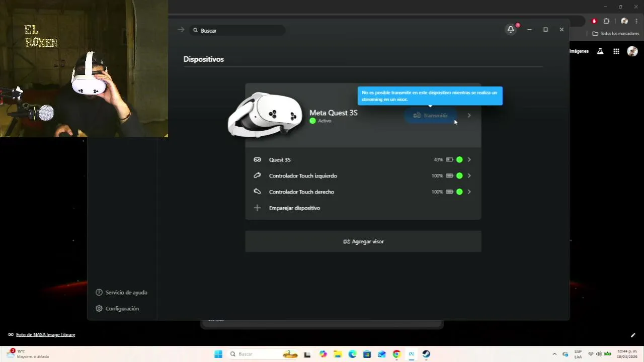This screenshot has height=362, width=644.
Task: Click right controller green status dot
Action: [x=459, y=192]
